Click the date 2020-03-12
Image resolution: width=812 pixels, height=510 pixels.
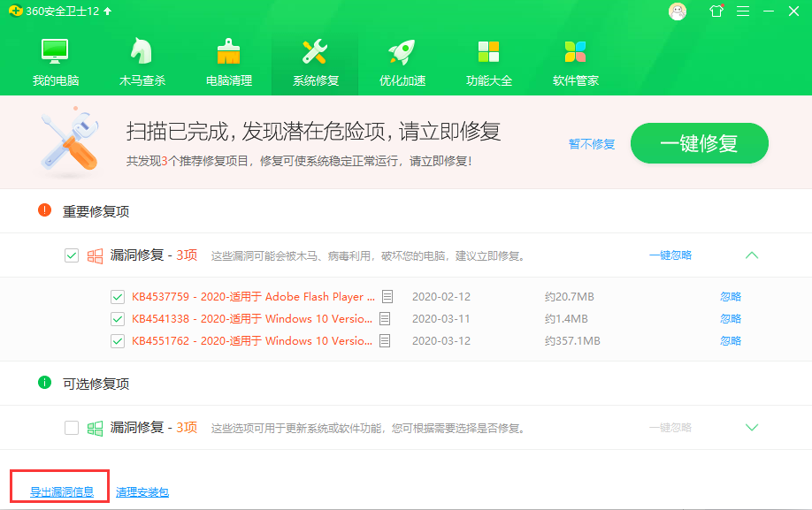(x=441, y=341)
